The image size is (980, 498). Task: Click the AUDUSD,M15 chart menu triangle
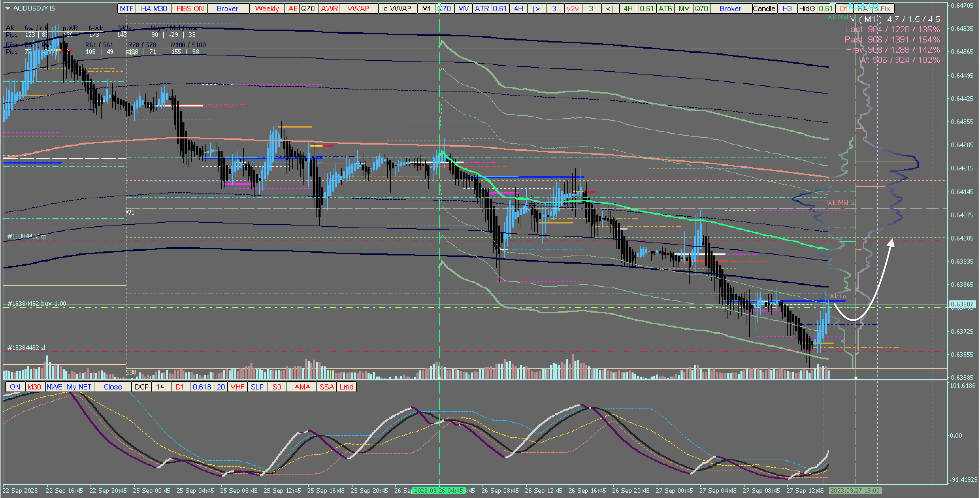[x=7, y=8]
